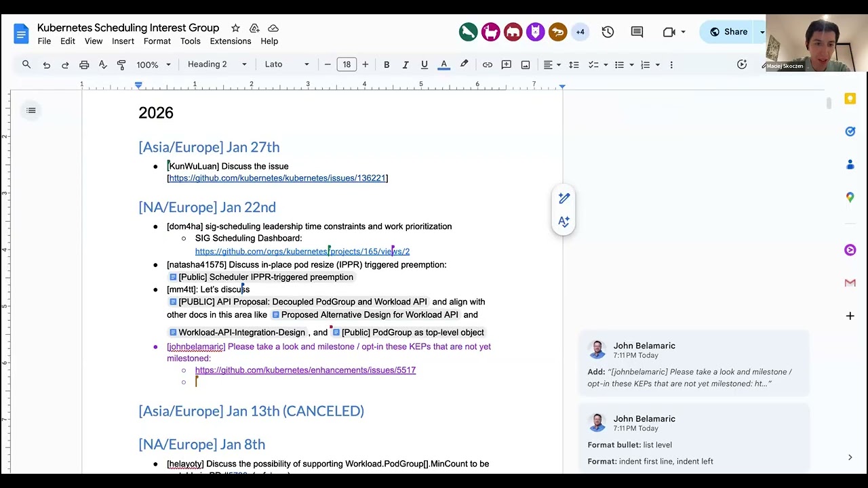Viewport: 868px width, 488px height.
Task: Click the suggest edits floating icon
Action: point(564,198)
